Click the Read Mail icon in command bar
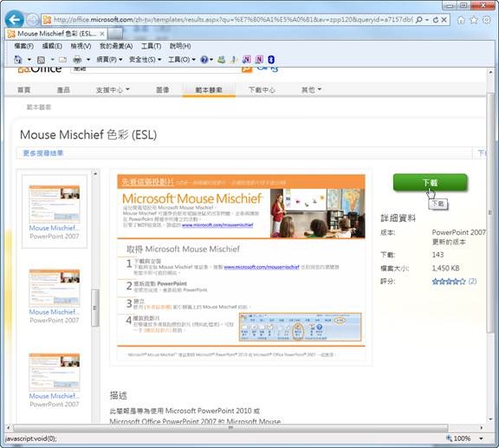Screen dimensions: 499x448 [62, 60]
